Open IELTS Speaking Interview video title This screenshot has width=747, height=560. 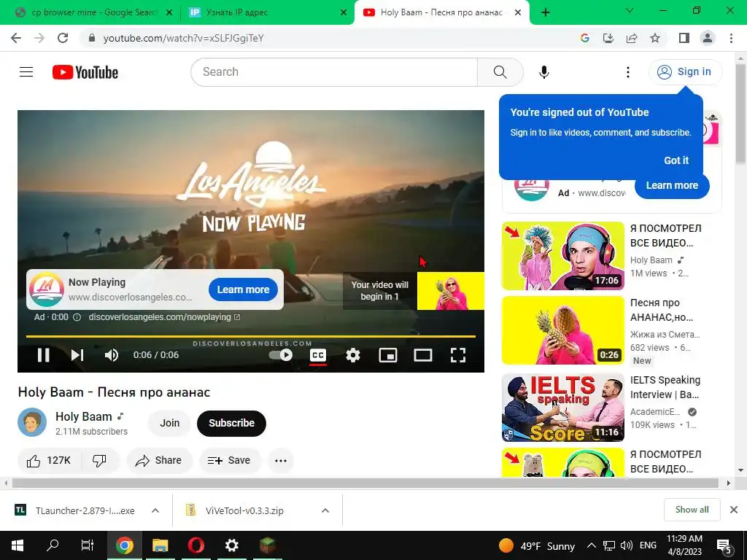coord(665,387)
